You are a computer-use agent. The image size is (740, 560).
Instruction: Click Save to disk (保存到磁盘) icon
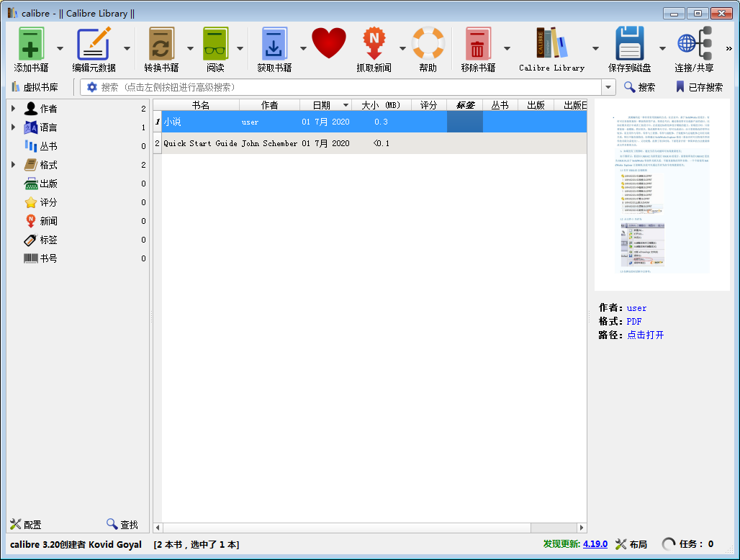[x=630, y=44]
